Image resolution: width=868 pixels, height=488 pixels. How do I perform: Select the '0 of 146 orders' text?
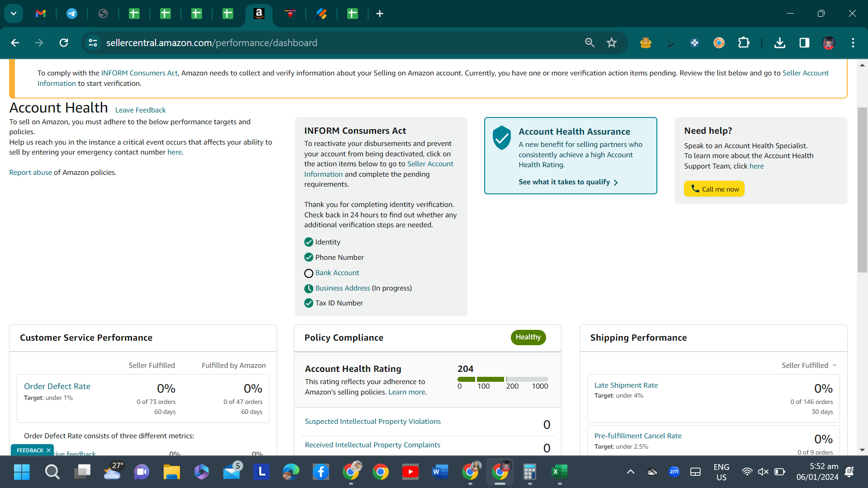pos(811,402)
